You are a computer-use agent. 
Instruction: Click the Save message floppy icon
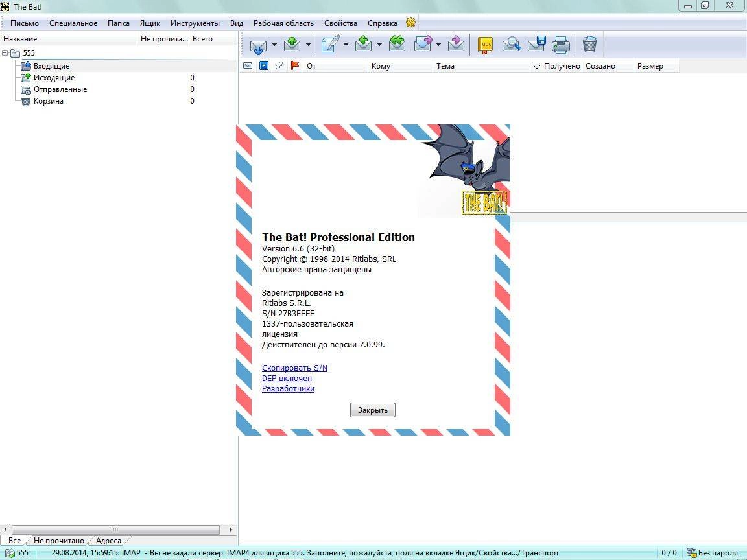click(536, 44)
